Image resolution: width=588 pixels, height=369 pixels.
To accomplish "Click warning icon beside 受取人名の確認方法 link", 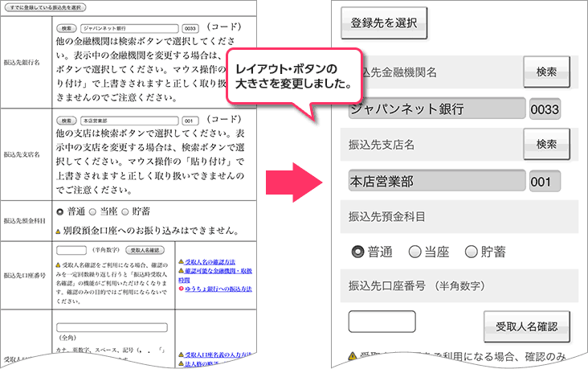I will (180, 263).
